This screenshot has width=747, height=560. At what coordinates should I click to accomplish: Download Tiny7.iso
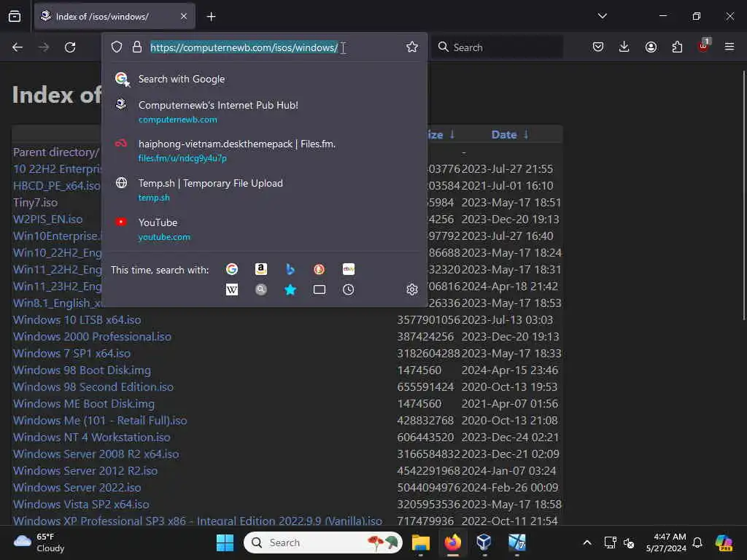pos(35,203)
